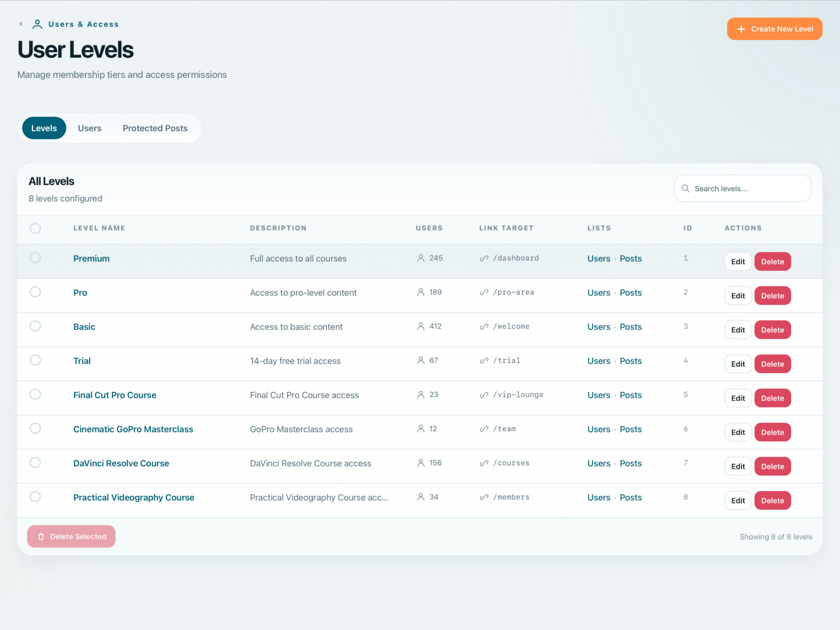Open the Users & Access breadcrumb link
Viewport: 840px width, 630px height.
click(x=84, y=24)
